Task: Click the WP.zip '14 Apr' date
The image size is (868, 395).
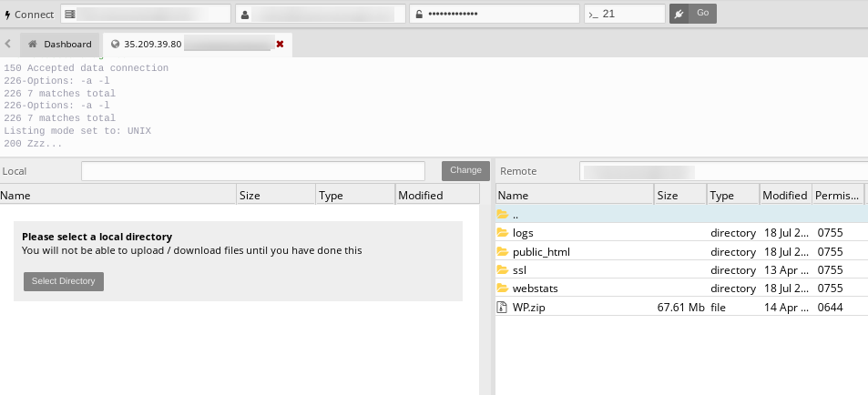Action: coord(787,307)
